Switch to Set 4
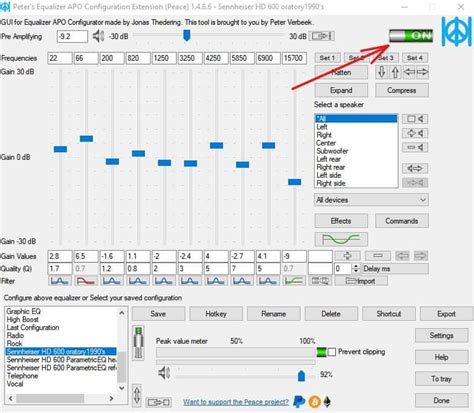The image size is (474, 413). click(x=414, y=58)
